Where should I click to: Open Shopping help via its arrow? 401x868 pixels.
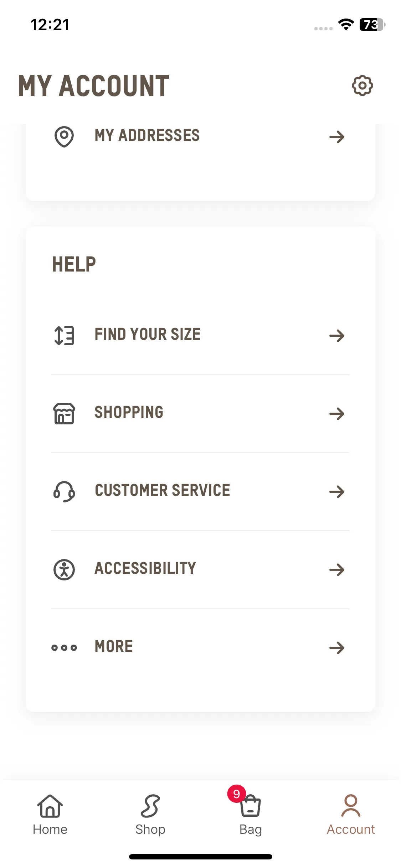pos(337,414)
